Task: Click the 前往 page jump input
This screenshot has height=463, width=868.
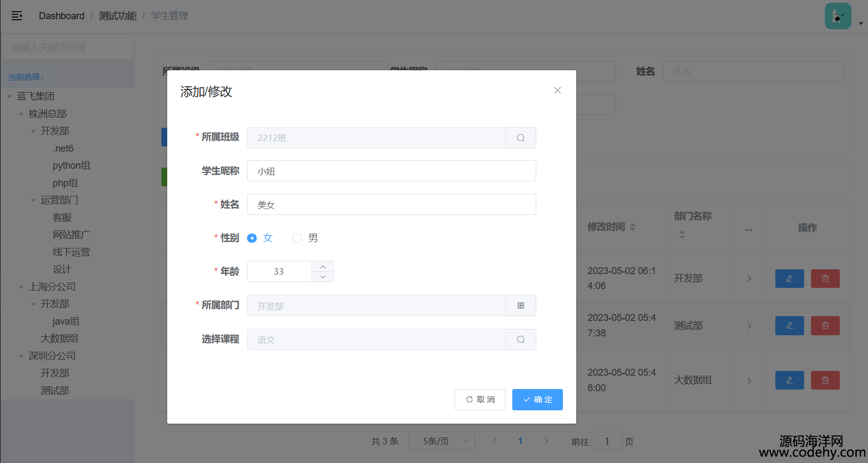Action: (x=607, y=441)
